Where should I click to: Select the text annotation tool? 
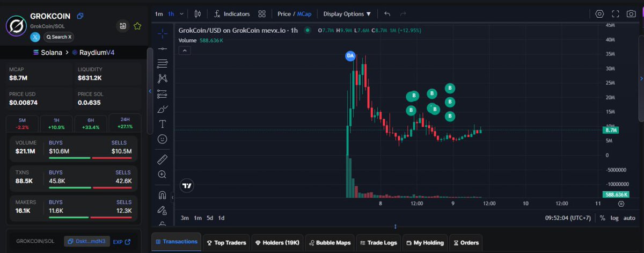[163, 124]
